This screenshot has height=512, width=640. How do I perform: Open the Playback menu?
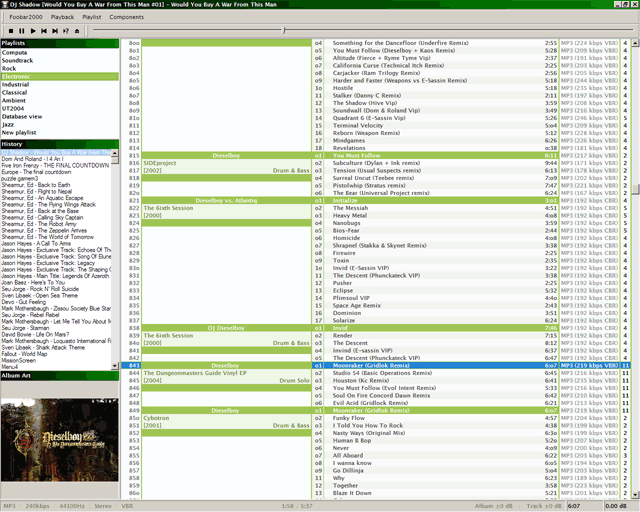pos(62,17)
